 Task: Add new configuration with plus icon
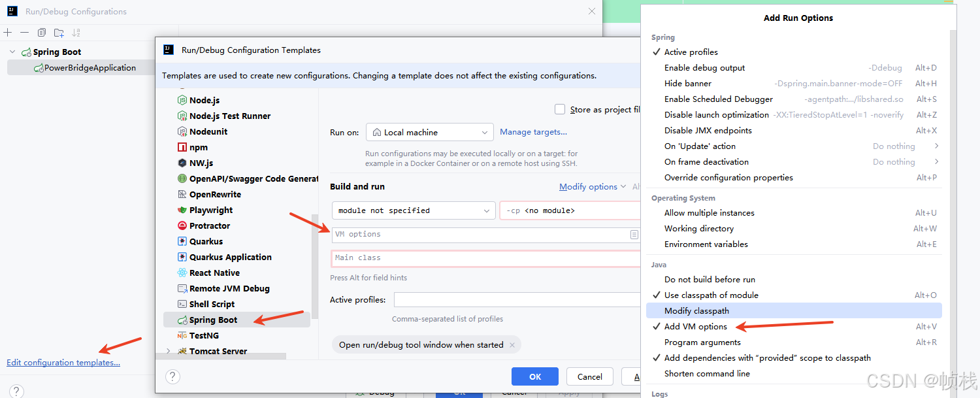coord(8,33)
